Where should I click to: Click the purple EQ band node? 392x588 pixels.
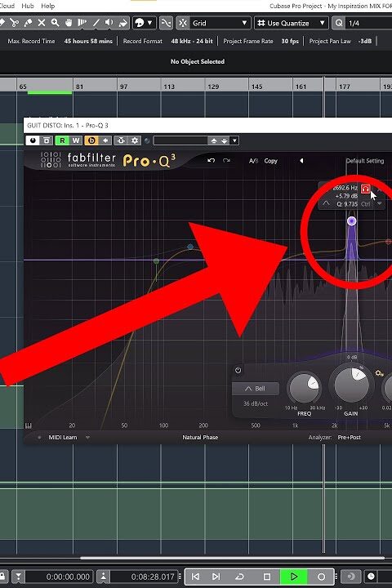coord(351,221)
